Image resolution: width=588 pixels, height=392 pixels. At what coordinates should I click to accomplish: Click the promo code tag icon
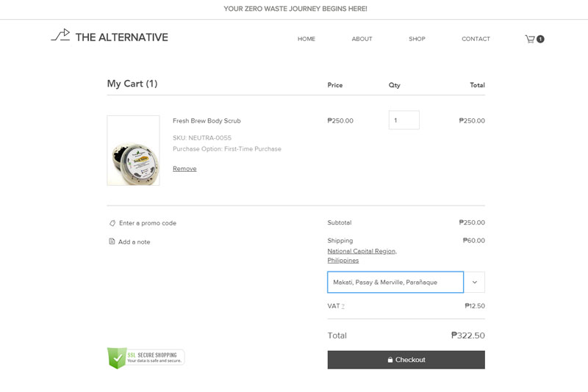pyautogui.click(x=112, y=223)
